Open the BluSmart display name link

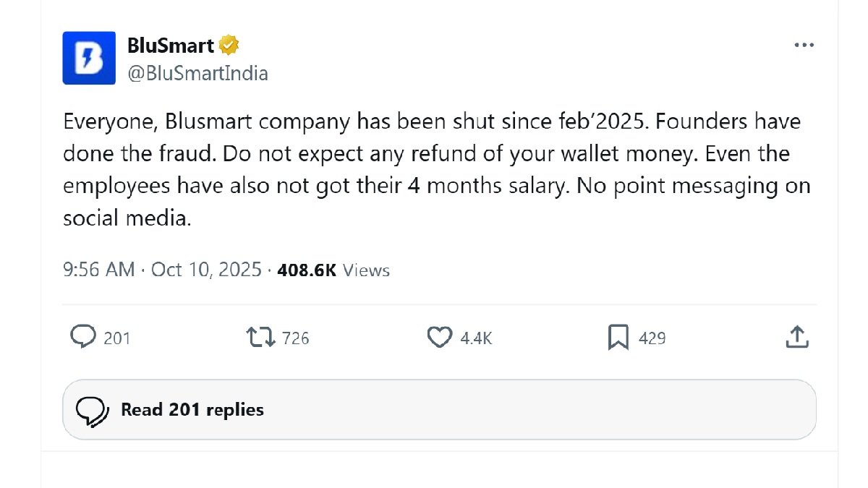(x=171, y=46)
